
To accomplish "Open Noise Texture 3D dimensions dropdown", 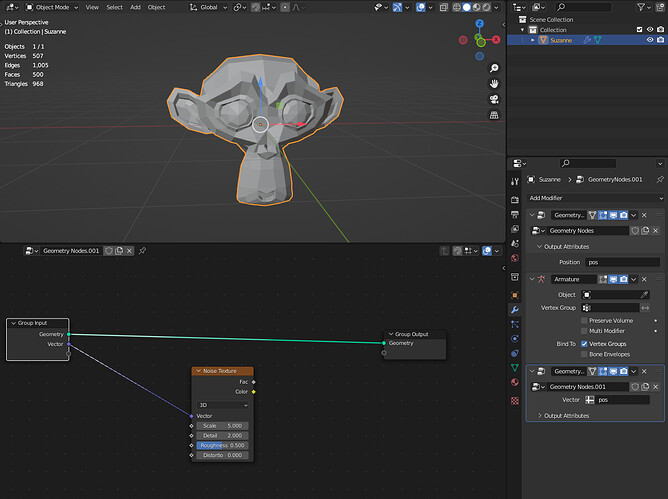I will [x=223, y=405].
